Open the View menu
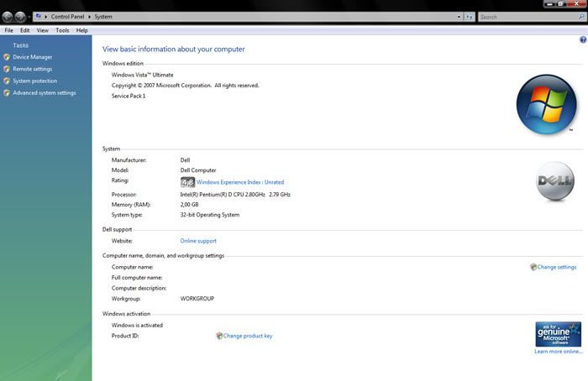Viewport: 588px width, 381px height. point(42,30)
